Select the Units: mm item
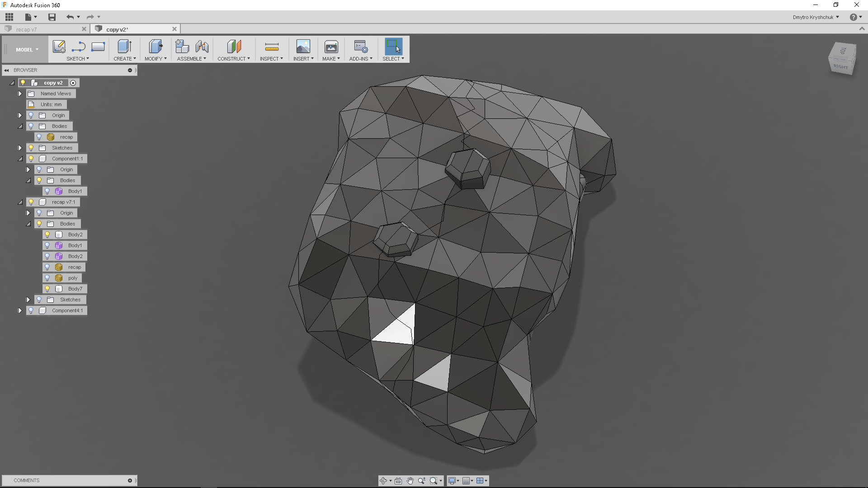 (51, 104)
